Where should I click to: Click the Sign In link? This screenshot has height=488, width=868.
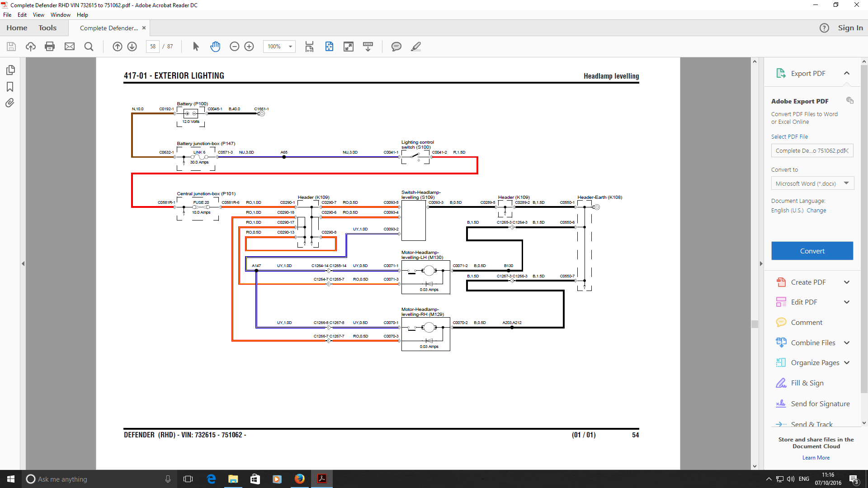click(x=850, y=28)
